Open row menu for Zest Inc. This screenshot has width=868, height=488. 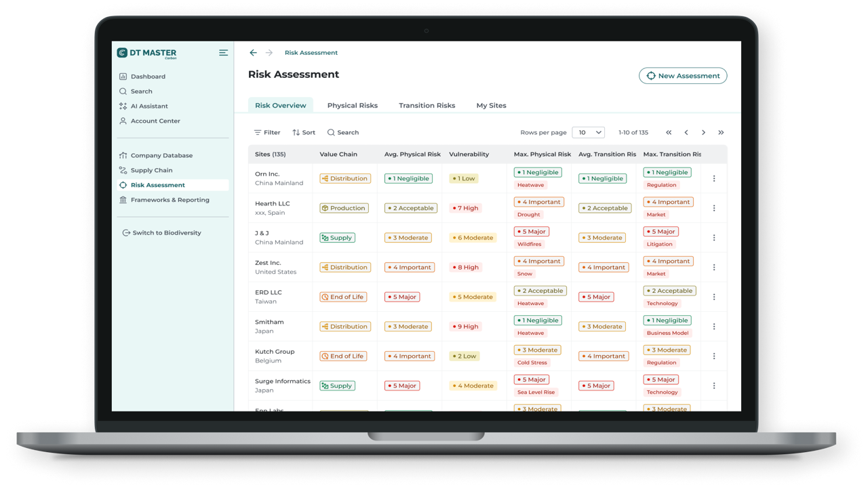tap(714, 268)
